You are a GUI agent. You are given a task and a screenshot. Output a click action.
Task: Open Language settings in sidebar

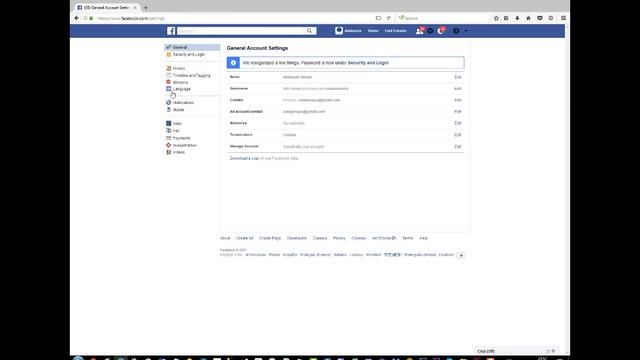(182, 89)
